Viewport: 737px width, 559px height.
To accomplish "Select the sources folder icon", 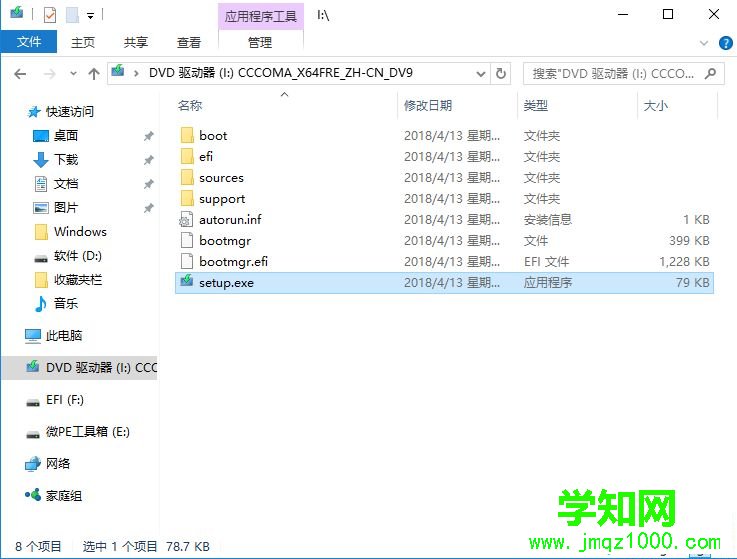I will coord(187,177).
